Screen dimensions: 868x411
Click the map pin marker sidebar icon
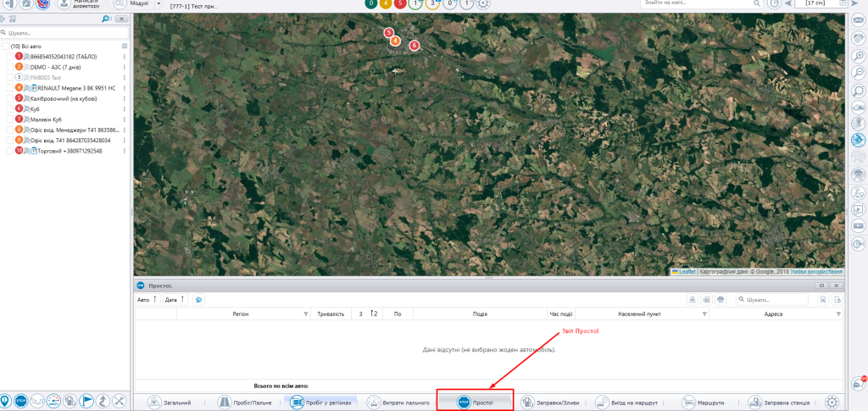point(858,124)
